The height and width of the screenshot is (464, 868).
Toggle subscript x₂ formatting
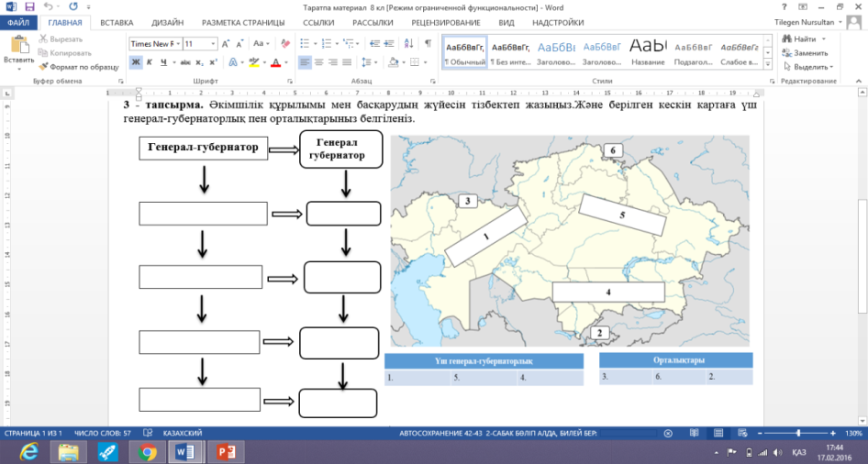(200, 62)
